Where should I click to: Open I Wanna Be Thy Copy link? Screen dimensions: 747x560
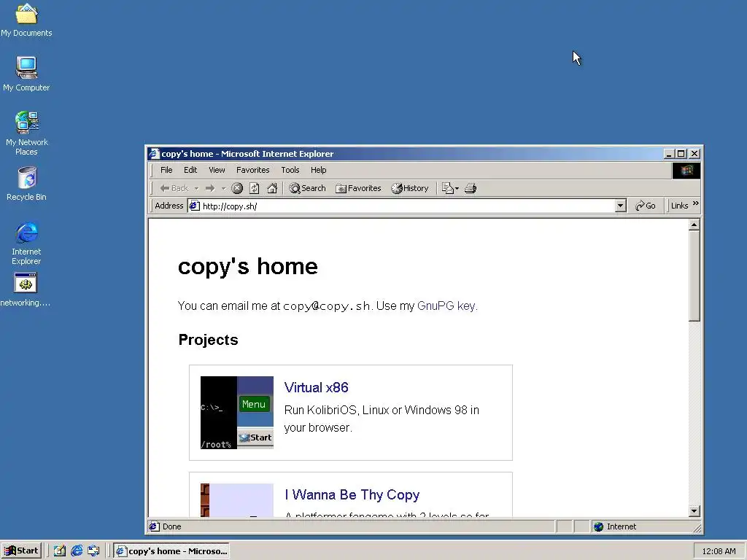tap(352, 495)
